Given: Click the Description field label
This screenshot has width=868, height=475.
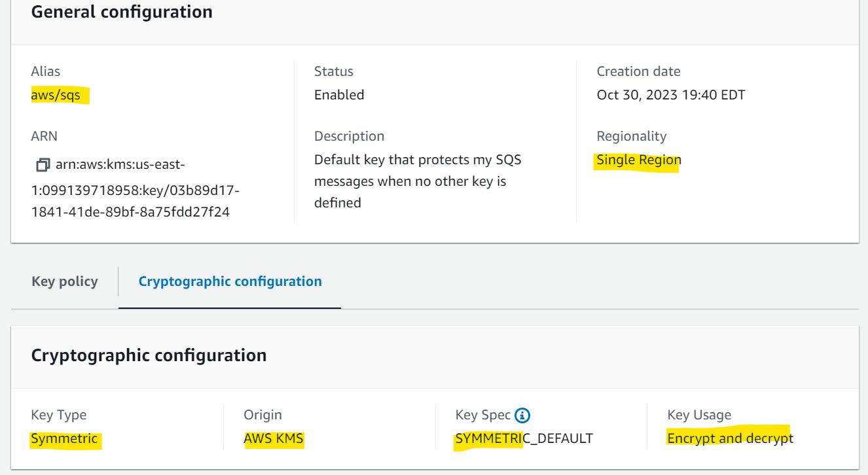Looking at the screenshot, I should (x=350, y=136).
